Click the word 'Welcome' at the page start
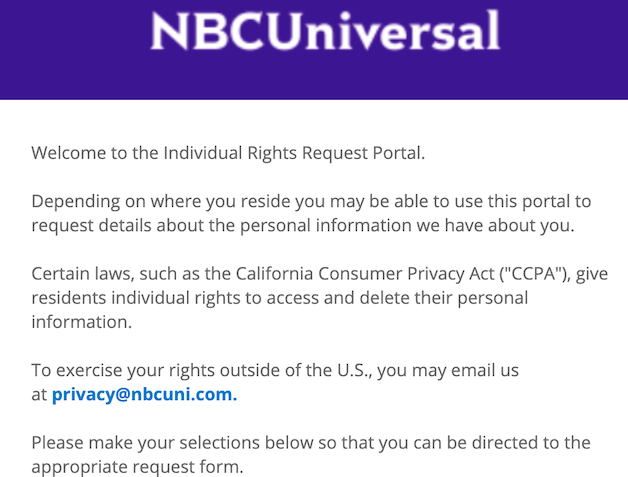Viewport: 628px width, 477px height. pos(68,153)
